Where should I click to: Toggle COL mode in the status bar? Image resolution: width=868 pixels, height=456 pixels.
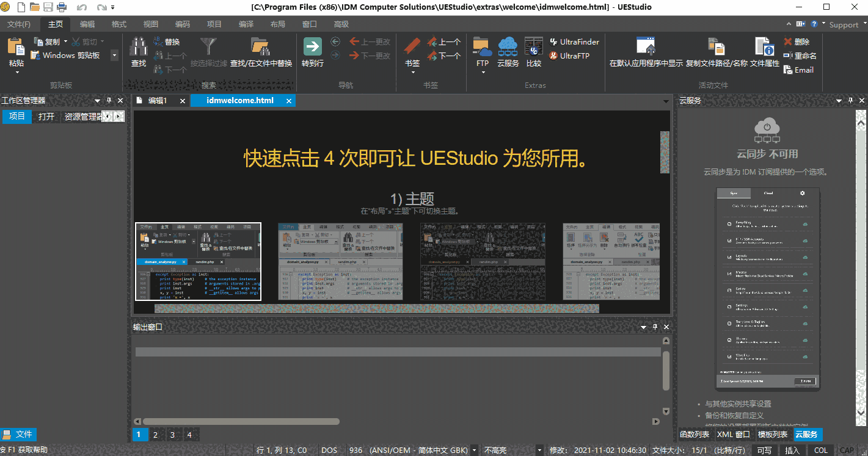point(820,450)
